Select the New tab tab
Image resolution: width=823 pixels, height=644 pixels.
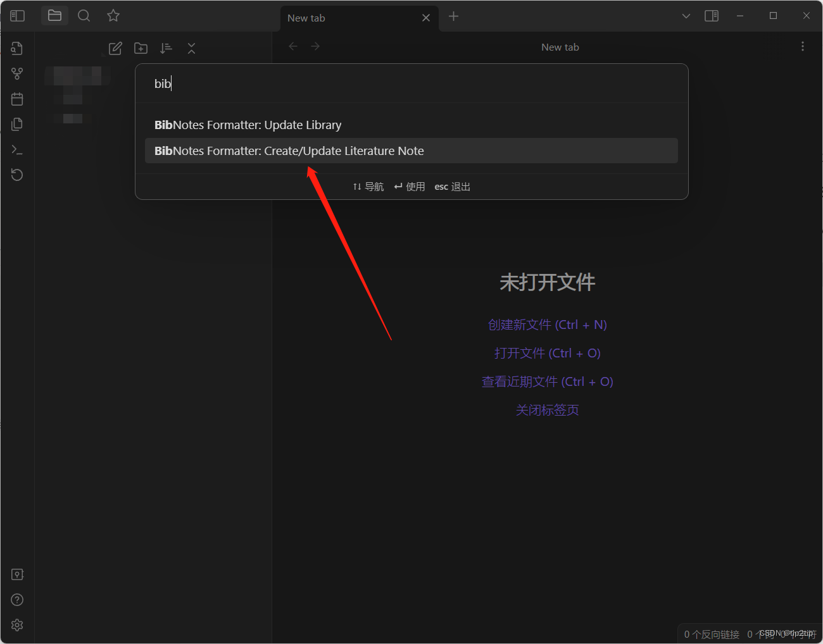(359, 18)
